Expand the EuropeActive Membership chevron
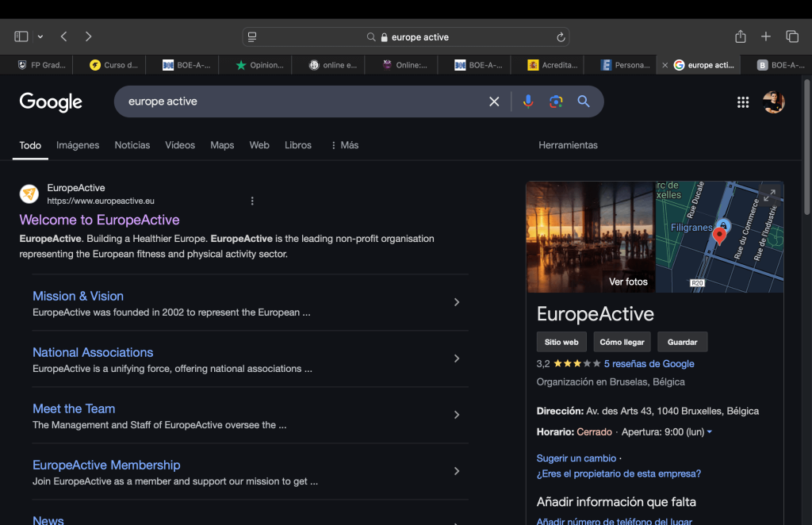Viewport: 812px width, 525px height. 457,471
